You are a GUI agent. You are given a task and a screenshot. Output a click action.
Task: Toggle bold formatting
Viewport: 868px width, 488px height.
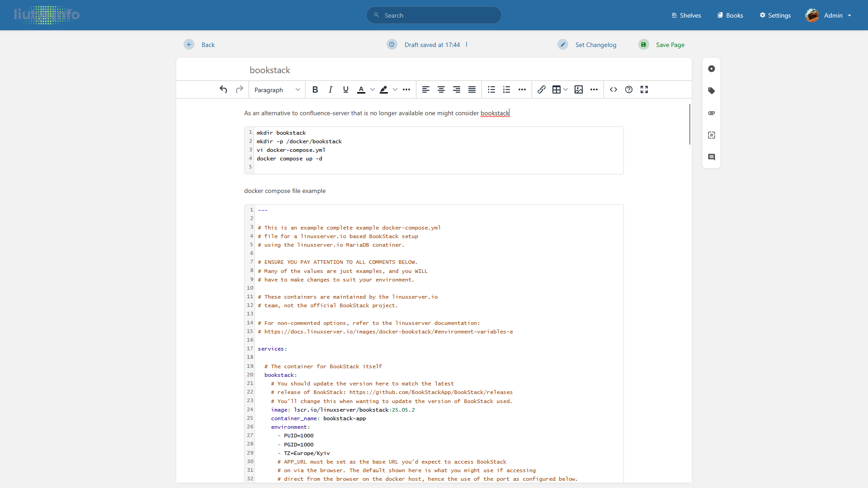pos(315,89)
